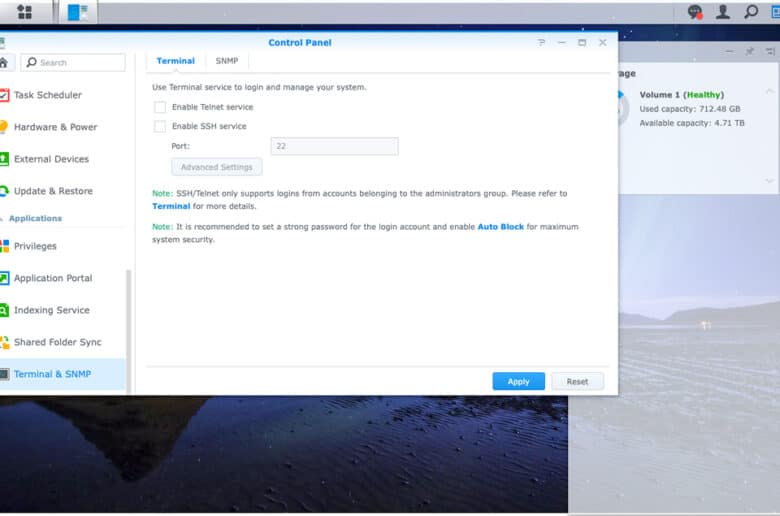
Task: Click Available capacity: 4.71 TB text
Action: pyautogui.click(x=691, y=123)
